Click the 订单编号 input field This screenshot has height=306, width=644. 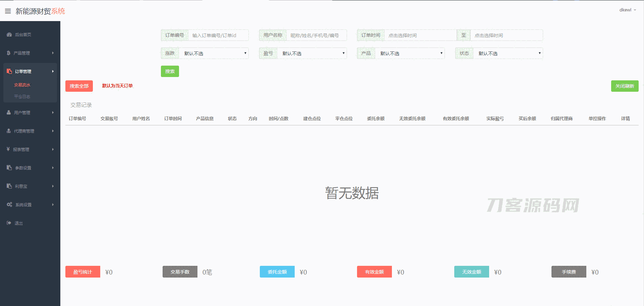[218, 35]
